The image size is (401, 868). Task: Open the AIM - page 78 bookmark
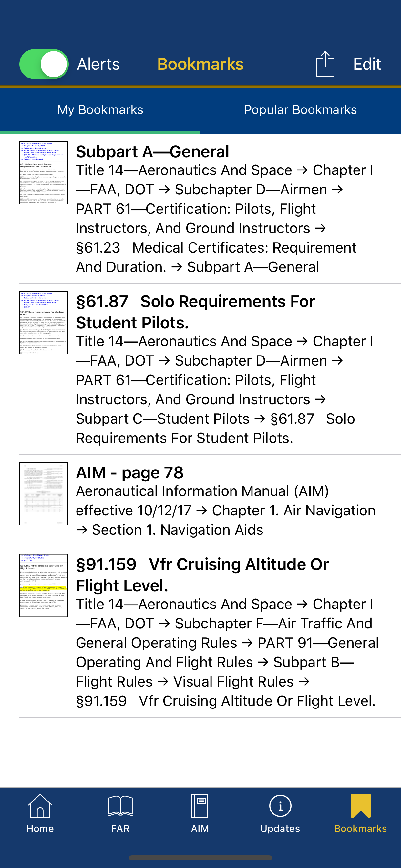130,472
